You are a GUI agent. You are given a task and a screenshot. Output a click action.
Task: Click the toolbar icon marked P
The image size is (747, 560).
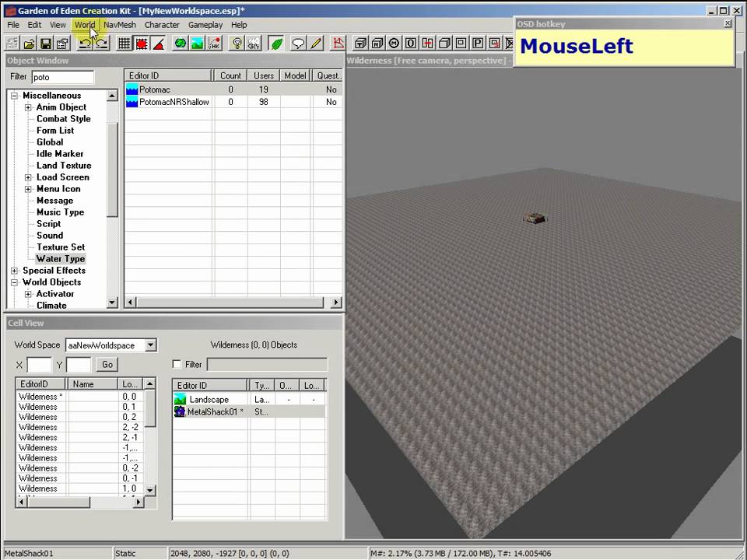[477, 44]
